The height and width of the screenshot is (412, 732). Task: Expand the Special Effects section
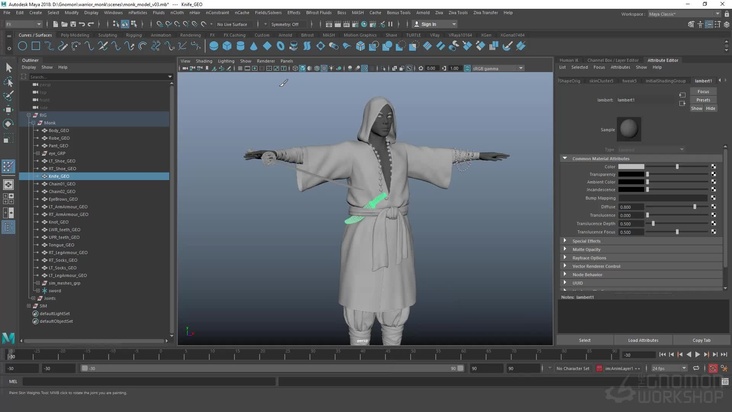(x=565, y=241)
